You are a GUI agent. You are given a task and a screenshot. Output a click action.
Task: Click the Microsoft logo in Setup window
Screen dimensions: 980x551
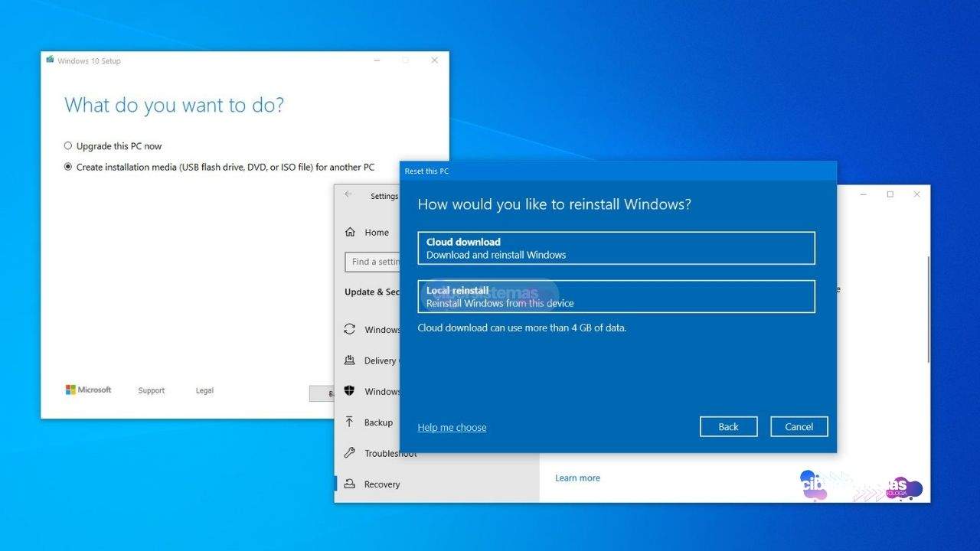click(x=88, y=390)
